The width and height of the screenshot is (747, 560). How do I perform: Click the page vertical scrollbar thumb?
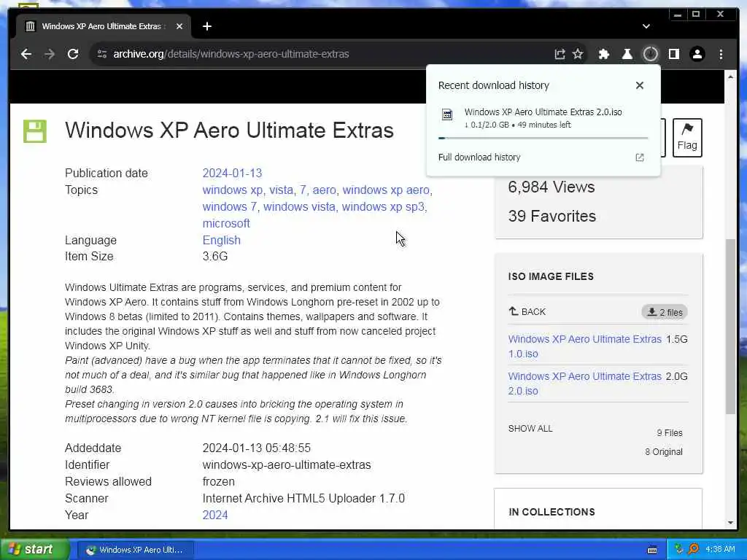pos(730,326)
